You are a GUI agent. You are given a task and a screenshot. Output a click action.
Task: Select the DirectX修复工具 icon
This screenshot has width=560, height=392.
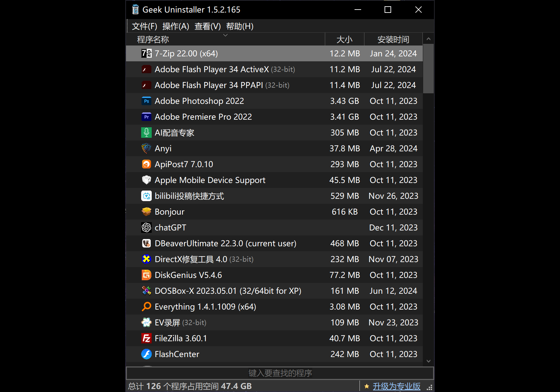coord(146,259)
